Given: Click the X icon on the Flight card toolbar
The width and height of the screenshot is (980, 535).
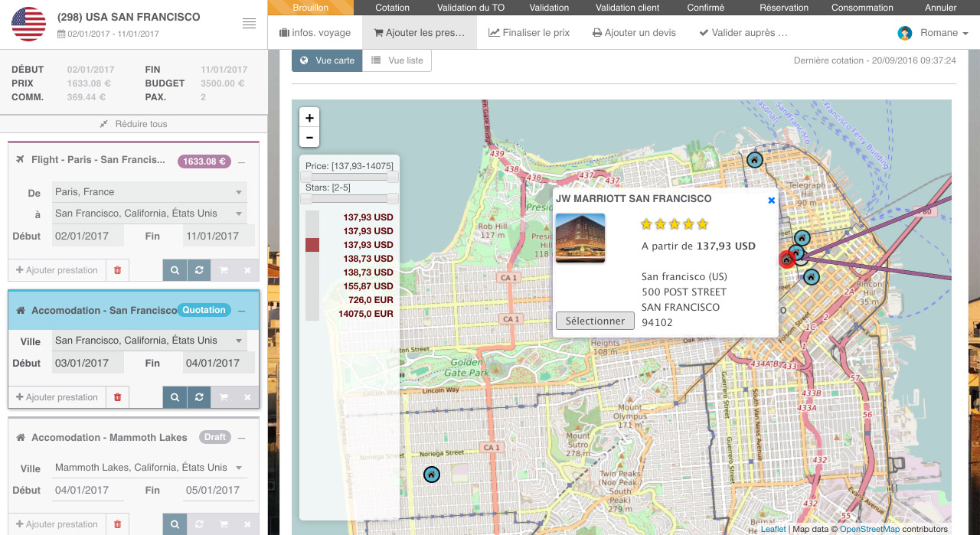Looking at the screenshot, I should point(247,270).
